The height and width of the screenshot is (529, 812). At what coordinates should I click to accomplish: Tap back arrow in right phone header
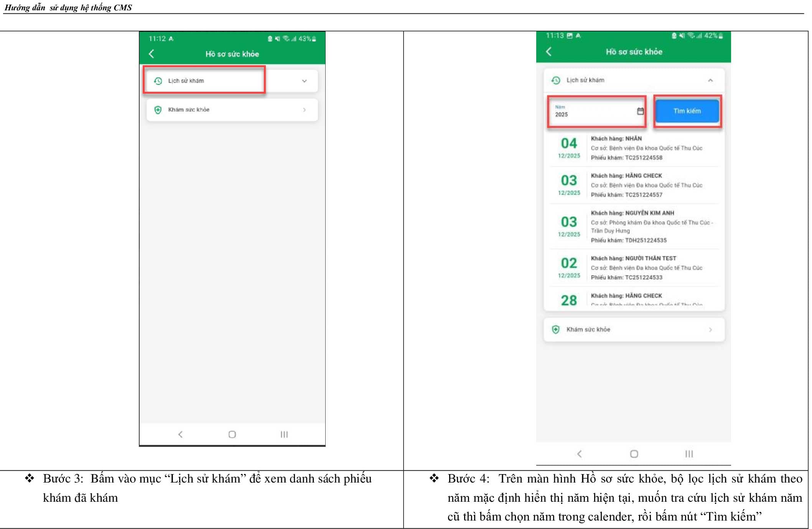click(549, 51)
